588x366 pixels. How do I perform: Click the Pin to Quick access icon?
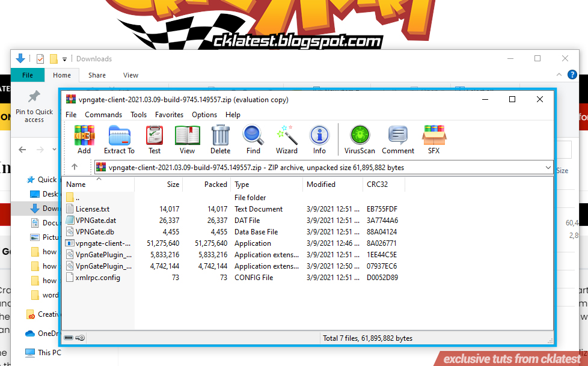34,97
